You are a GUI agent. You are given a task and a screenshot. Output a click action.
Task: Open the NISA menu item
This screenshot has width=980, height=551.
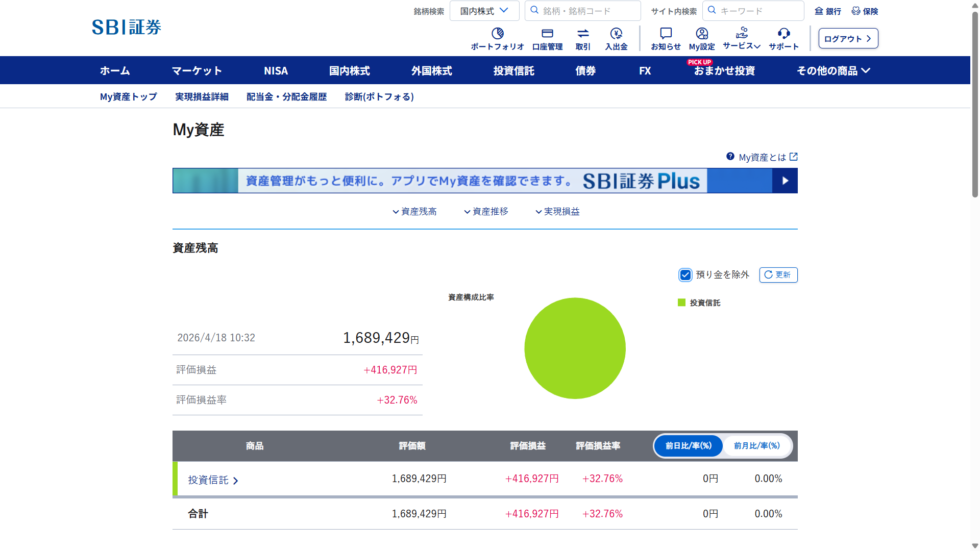point(276,71)
